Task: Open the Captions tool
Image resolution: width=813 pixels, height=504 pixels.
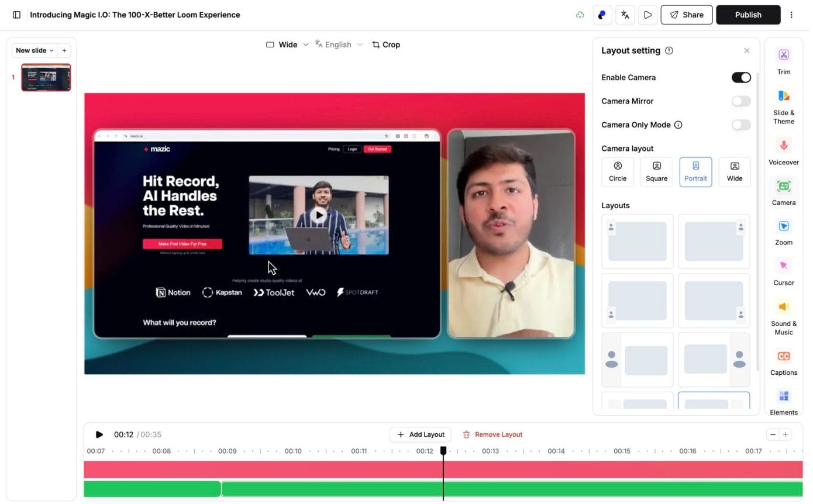Action: (783, 357)
